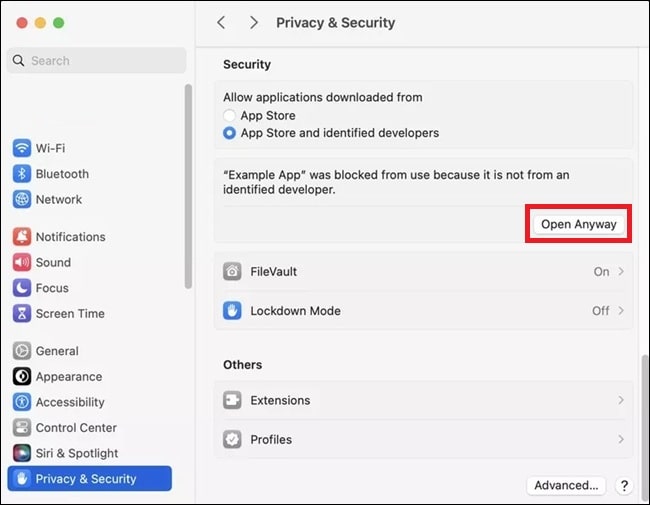The width and height of the screenshot is (650, 505).
Task: Click the Wi-Fi icon in sidebar
Action: (x=22, y=148)
